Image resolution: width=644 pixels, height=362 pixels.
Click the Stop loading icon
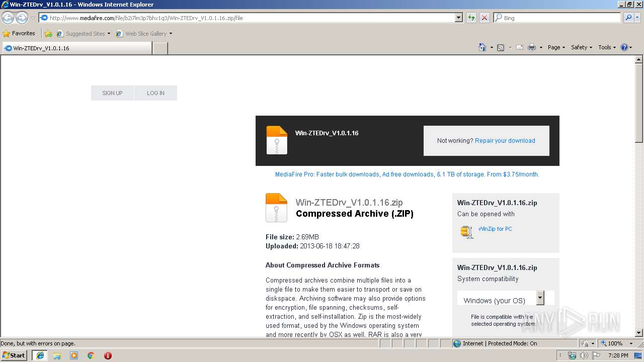pyautogui.click(x=484, y=18)
